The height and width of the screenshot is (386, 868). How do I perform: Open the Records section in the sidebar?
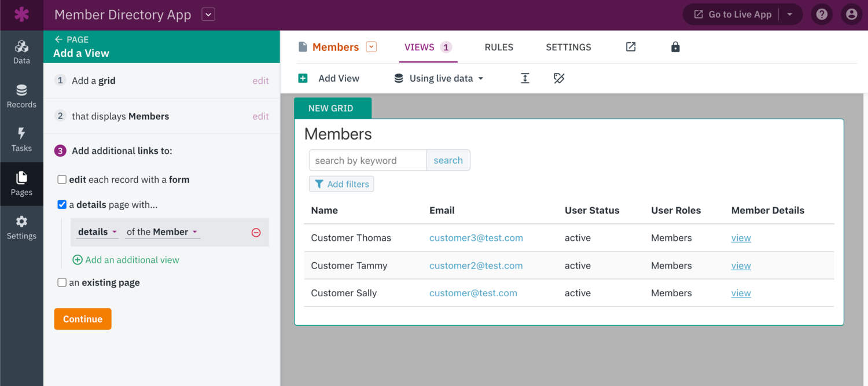point(21,95)
